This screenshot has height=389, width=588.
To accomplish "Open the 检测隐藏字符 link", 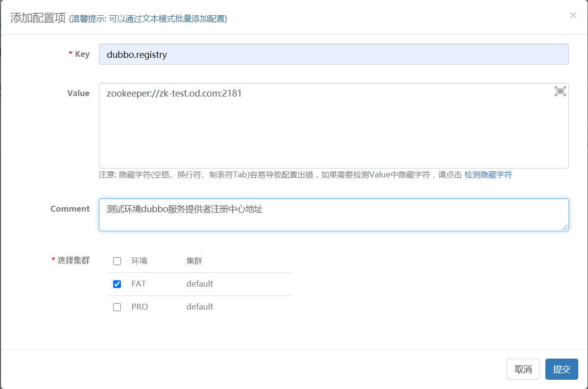I will [x=488, y=175].
